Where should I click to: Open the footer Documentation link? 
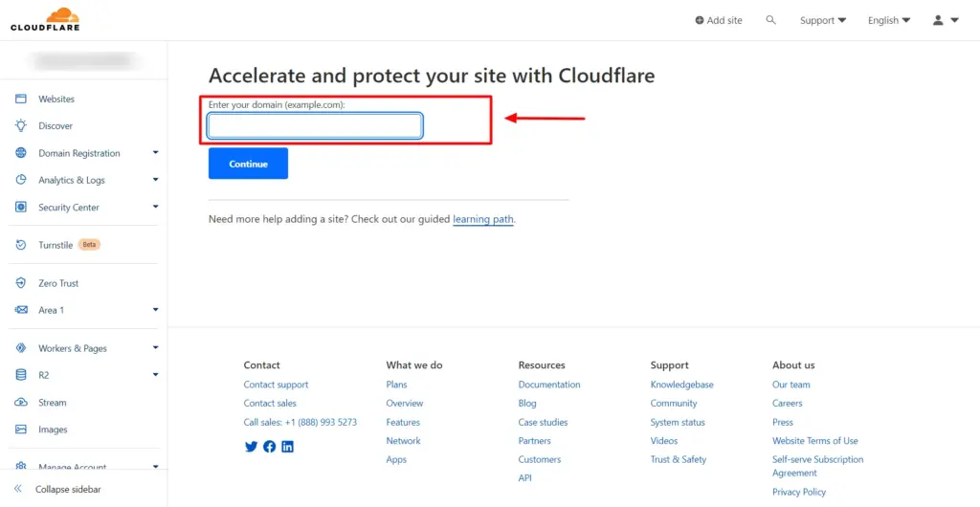pyautogui.click(x=549, y=385)
